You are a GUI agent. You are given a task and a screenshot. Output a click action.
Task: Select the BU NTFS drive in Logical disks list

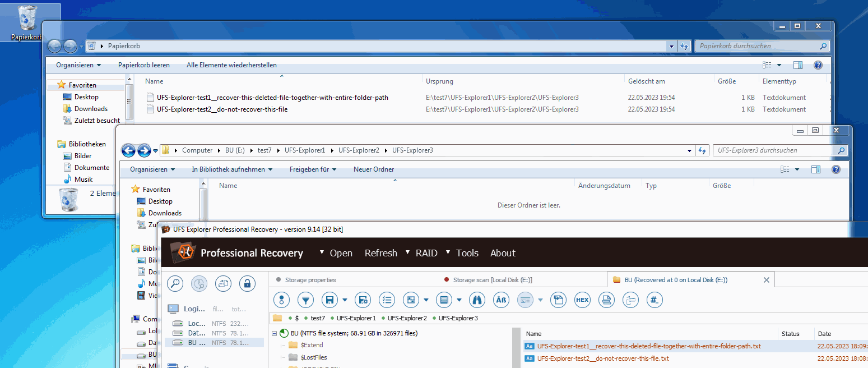pos(214,342)
